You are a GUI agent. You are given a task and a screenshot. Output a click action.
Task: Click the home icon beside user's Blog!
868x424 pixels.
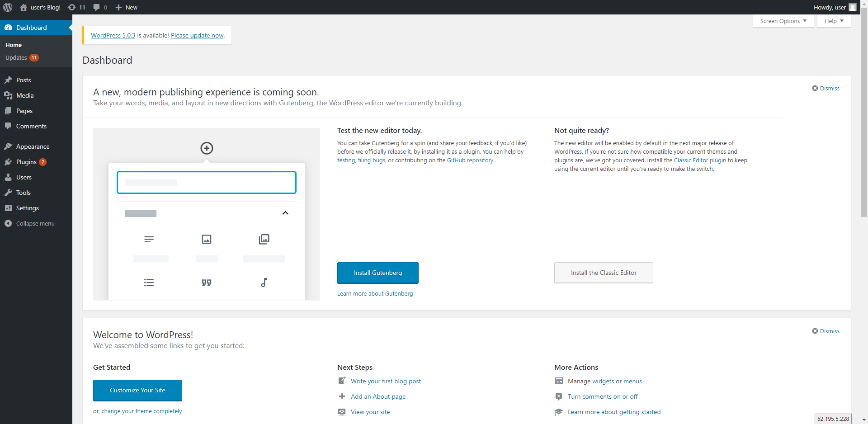click(24, 7)
